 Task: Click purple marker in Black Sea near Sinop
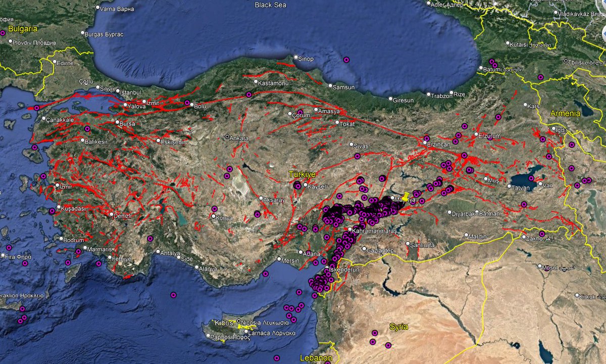346,60
